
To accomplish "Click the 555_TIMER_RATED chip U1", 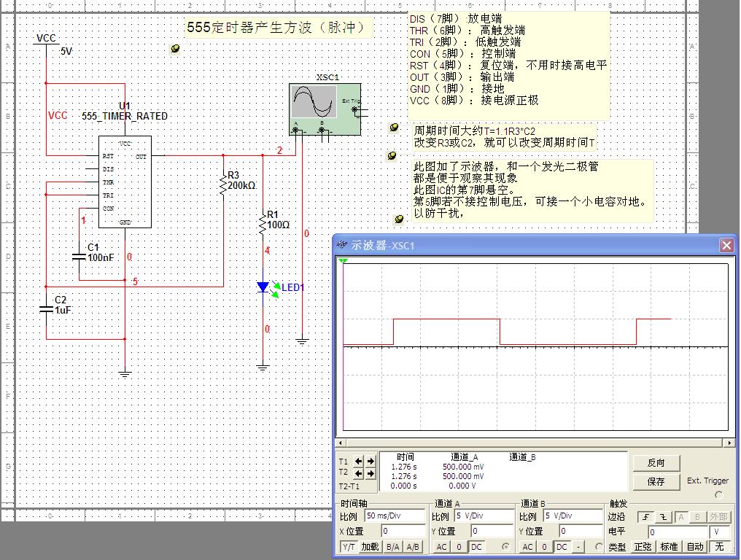I will (125, 181).
